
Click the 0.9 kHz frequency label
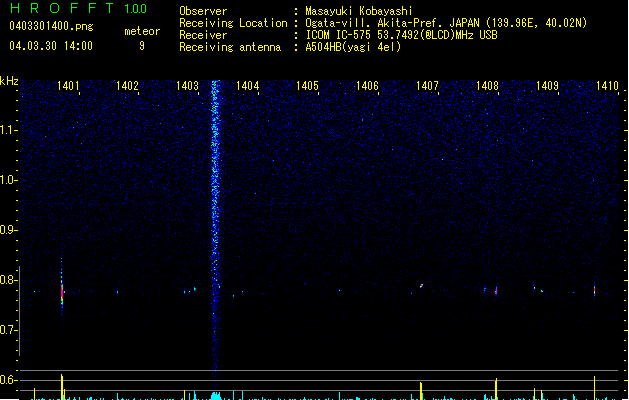pos(9,230)
